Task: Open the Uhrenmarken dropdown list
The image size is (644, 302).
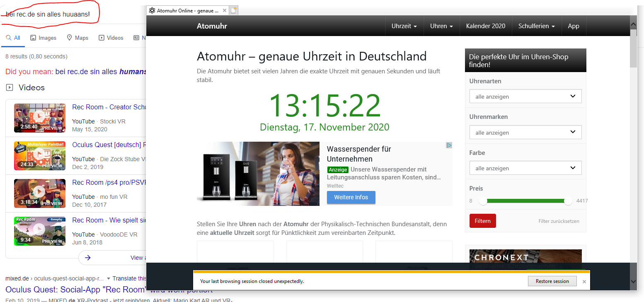Action: tap(525, 133)
